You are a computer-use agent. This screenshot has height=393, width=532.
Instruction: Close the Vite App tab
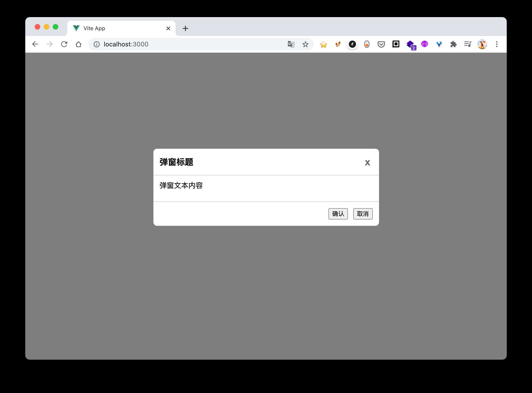168,29
